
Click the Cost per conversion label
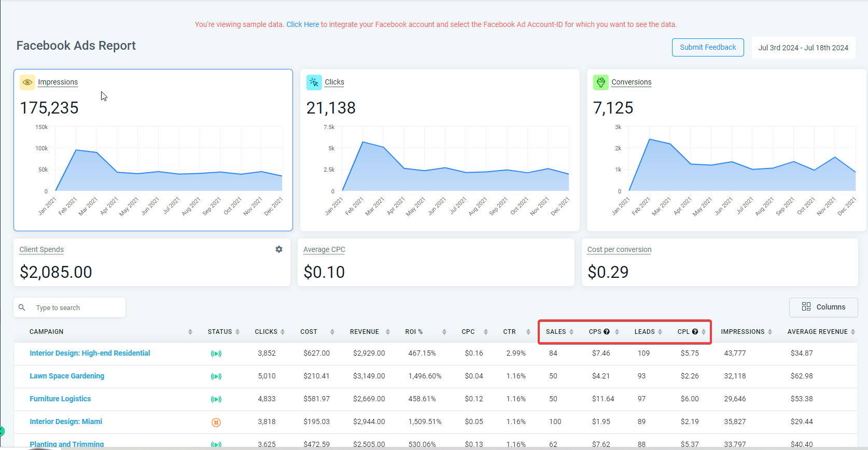click(x=619, y=249)
